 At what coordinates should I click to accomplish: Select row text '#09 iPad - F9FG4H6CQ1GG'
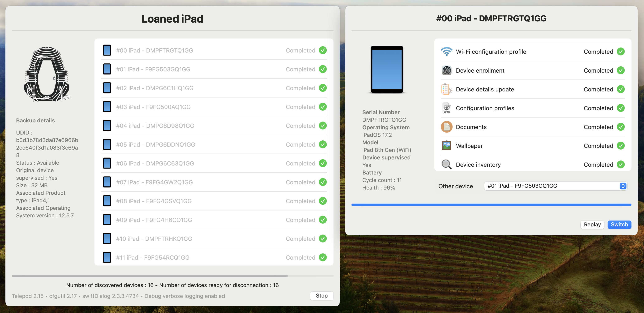pyautogui.click(x=154, y=220)
